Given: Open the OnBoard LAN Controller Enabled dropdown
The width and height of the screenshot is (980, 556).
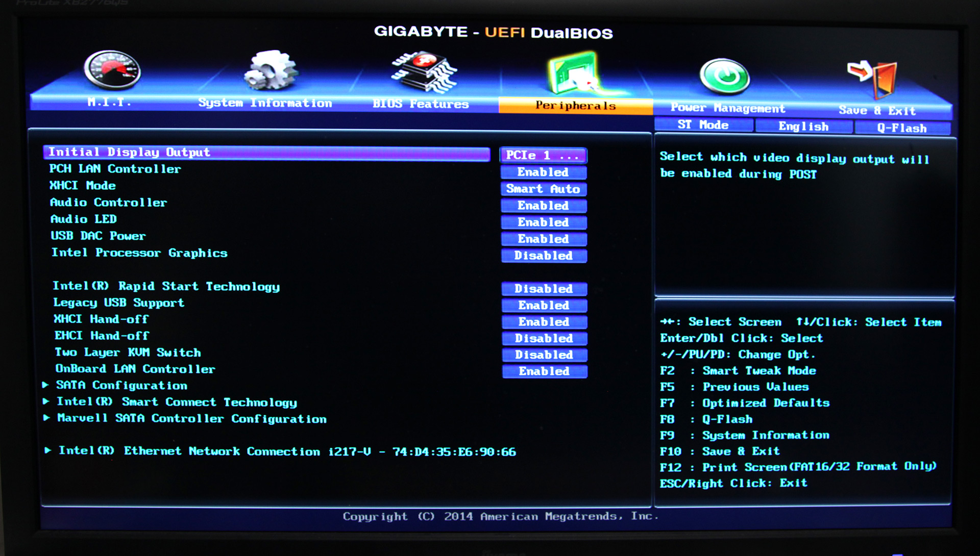Looking at the screenshot, I should (x=545, y=371).
